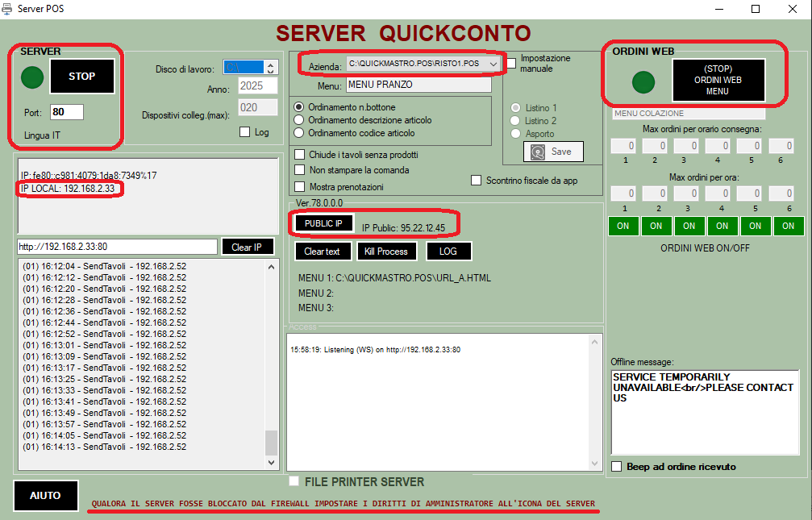Enable Beep ad ordine ricevuto

point(617,467)
